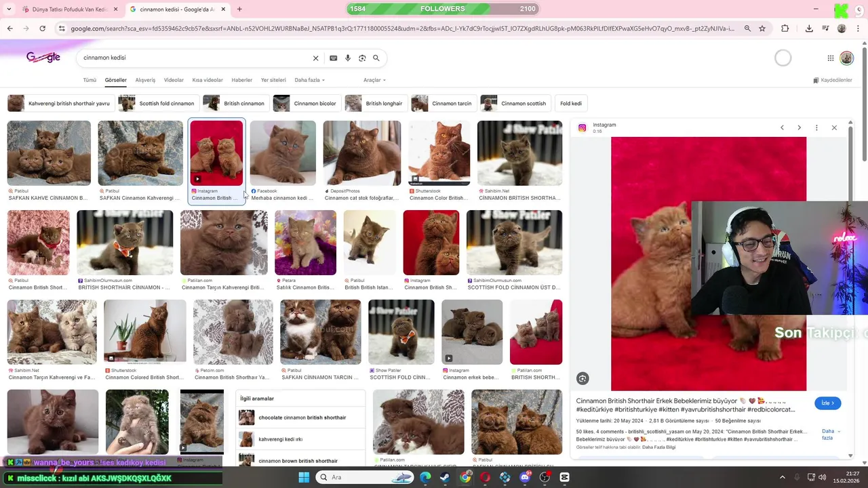Switch to Haberler tab
Image resolution: width=868 pixels, height=488 pixels.
click(x=242, y=80)
